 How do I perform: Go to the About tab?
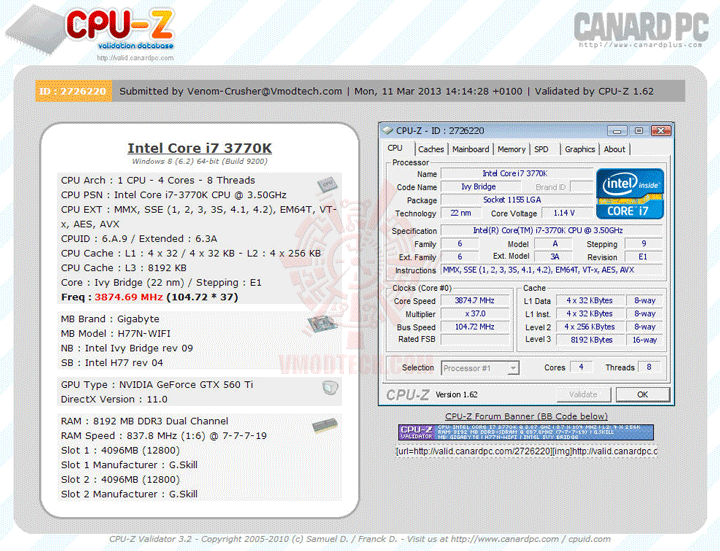614,149
